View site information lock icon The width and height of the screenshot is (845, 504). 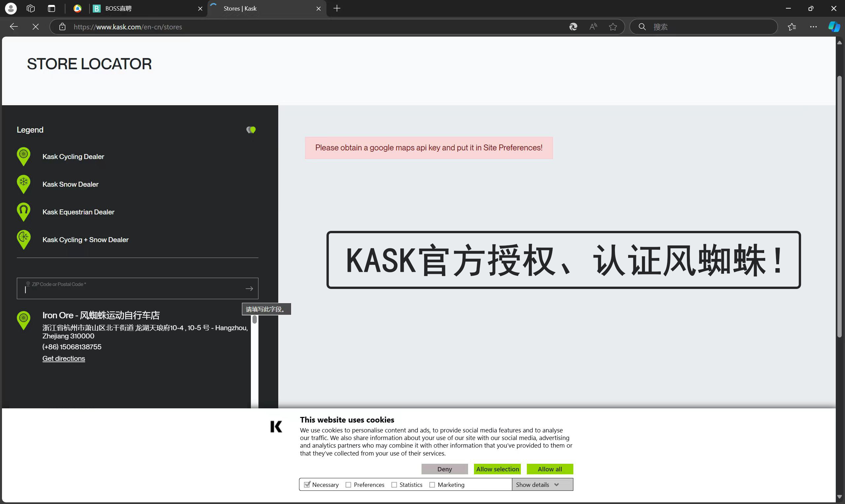coord(62,27)
